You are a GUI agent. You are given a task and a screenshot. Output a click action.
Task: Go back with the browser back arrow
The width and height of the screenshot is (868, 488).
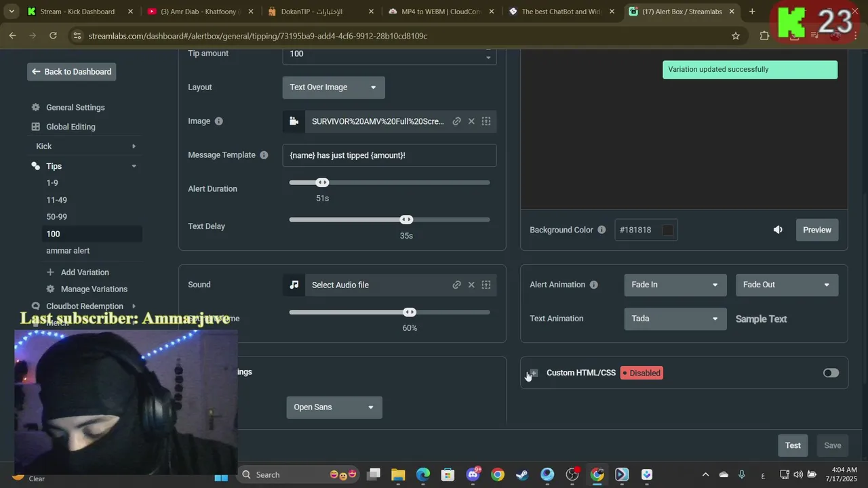(12, 36)
